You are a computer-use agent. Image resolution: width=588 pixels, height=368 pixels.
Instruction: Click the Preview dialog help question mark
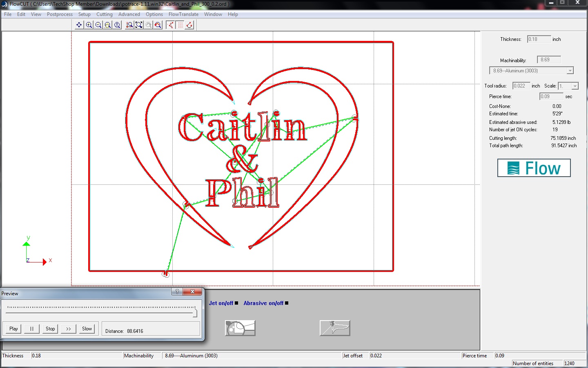[177, 292]
